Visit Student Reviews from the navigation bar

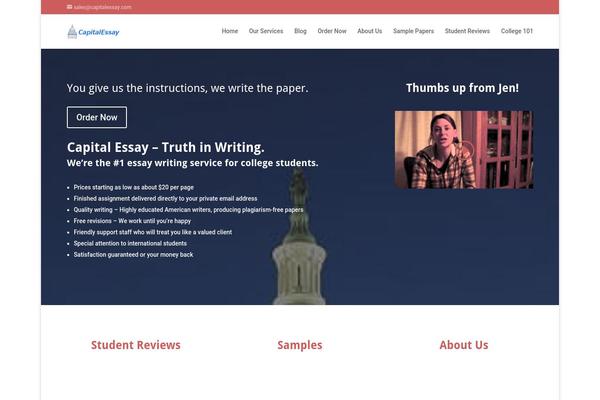tap(467, 31)
